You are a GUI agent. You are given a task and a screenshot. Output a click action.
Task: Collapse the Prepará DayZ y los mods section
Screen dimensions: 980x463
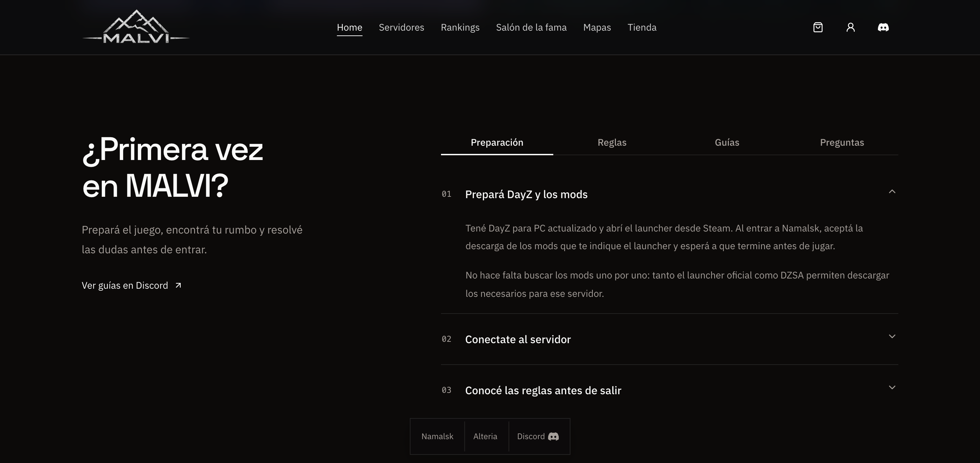892,192
